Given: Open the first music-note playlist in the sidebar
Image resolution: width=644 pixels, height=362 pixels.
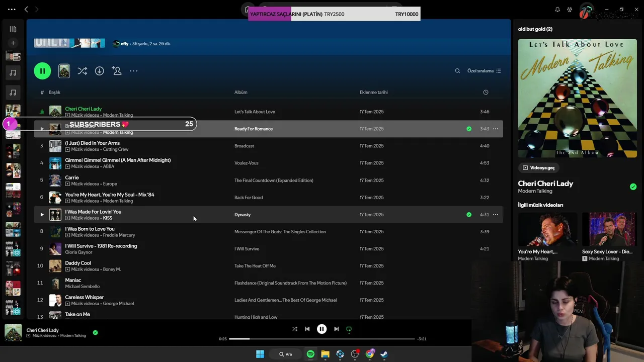Looking at the screenshot, I should 13,73.
